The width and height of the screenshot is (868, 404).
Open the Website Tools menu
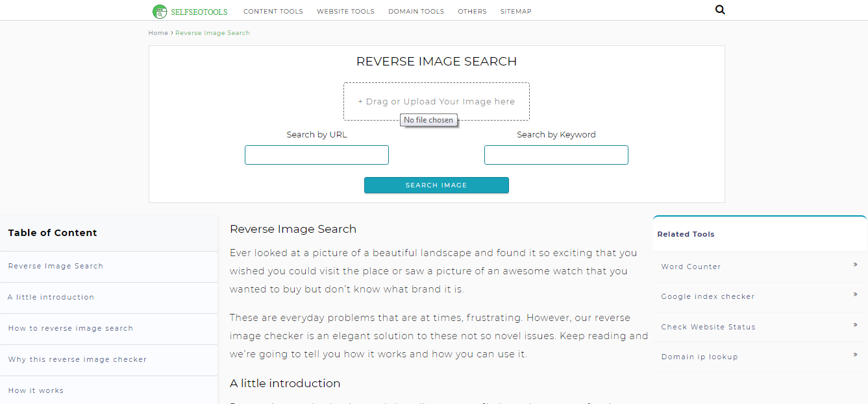(x=345, y=11)
